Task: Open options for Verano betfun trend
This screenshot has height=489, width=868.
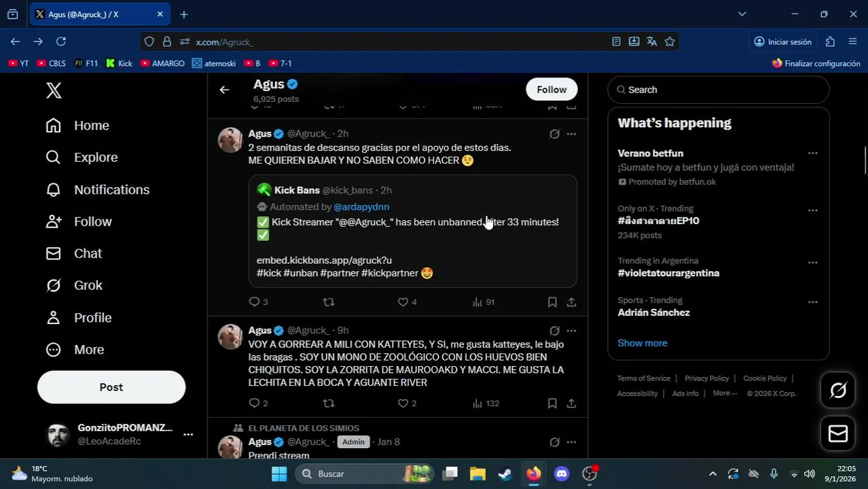Action: (x=812, y=153)
